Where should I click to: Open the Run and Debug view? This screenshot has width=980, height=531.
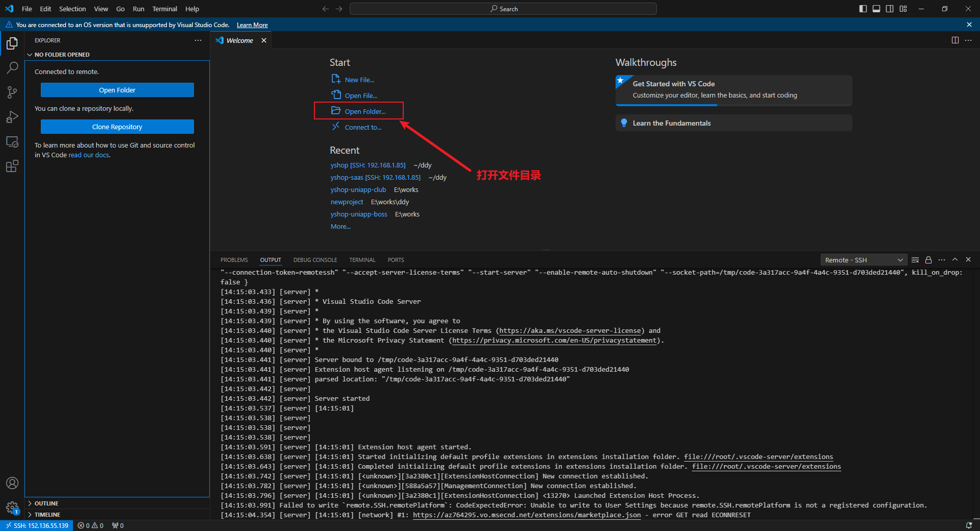click(x=12, y=117)
